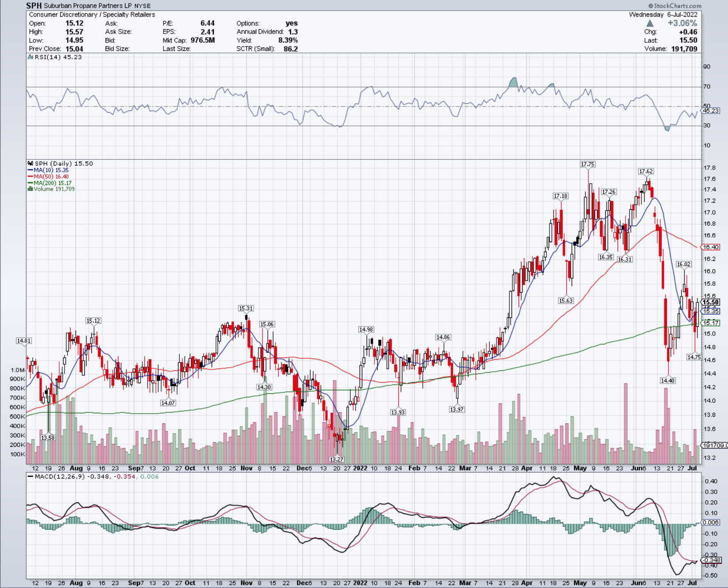Click the Annual Dividend 1.3 value
The height and width of the screenshot is (588, 728).
coord(293,32)
